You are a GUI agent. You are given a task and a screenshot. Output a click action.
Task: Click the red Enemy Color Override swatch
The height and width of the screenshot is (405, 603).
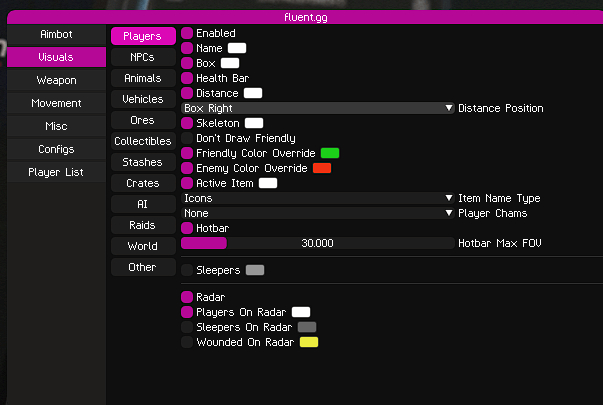tap(321, 168)
